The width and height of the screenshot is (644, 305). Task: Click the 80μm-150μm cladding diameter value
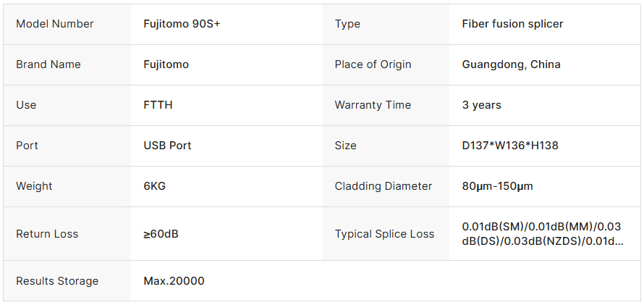pyautogui.click(x=497, y=186)
